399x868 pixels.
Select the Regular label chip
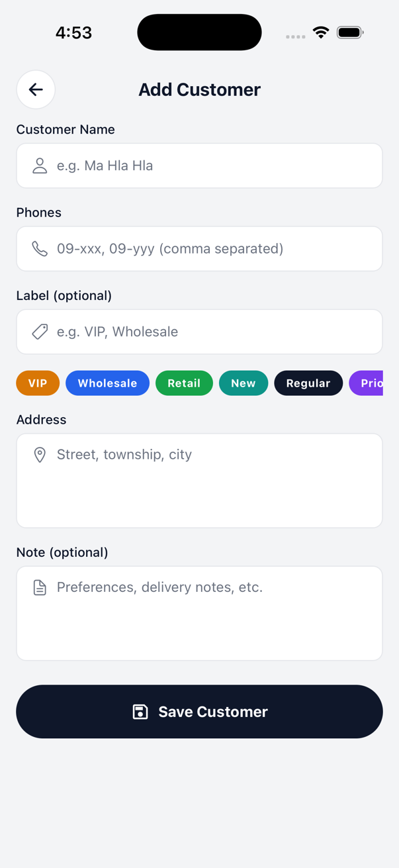(x=308, y=383)
